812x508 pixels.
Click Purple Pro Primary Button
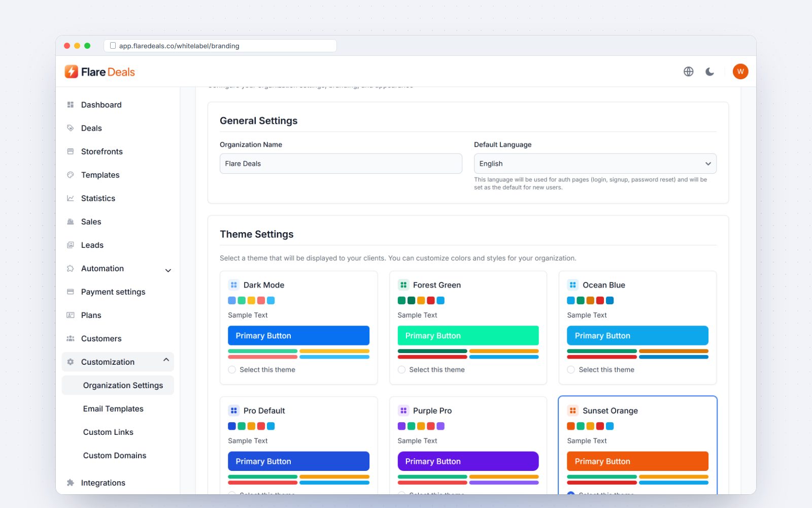[468, 461]
